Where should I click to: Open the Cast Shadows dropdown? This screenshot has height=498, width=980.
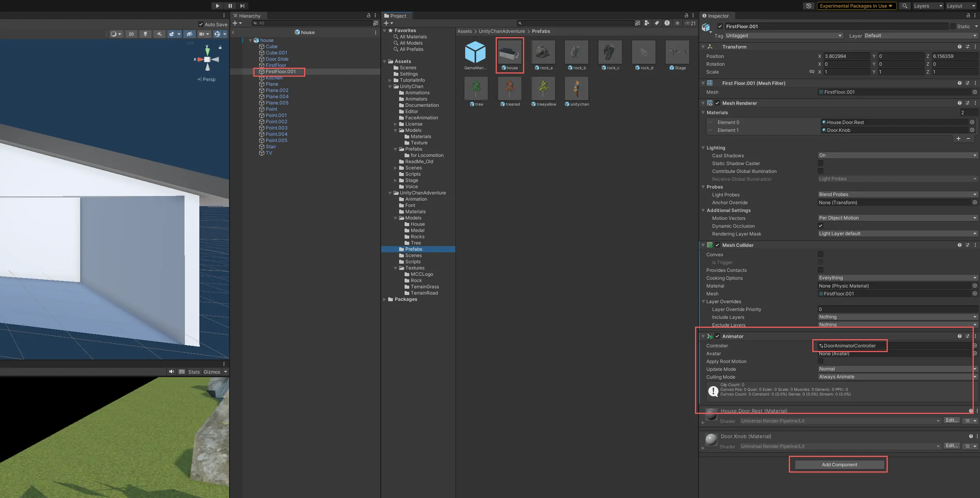tap(898, 155)
